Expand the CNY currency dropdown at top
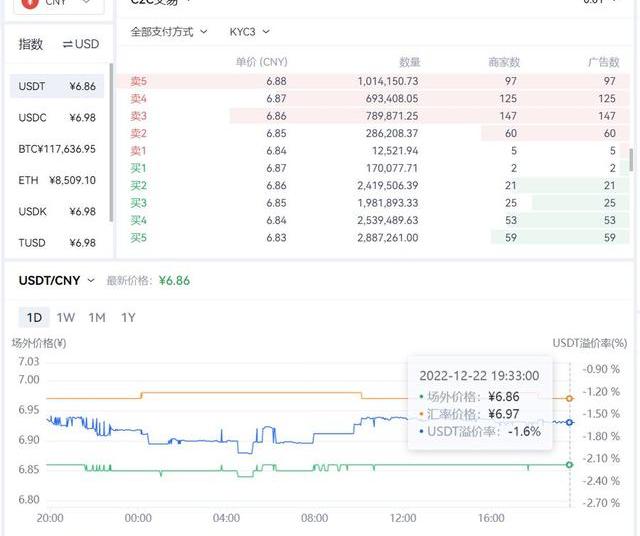Screen dimensions: 640x536 [86, 3]
